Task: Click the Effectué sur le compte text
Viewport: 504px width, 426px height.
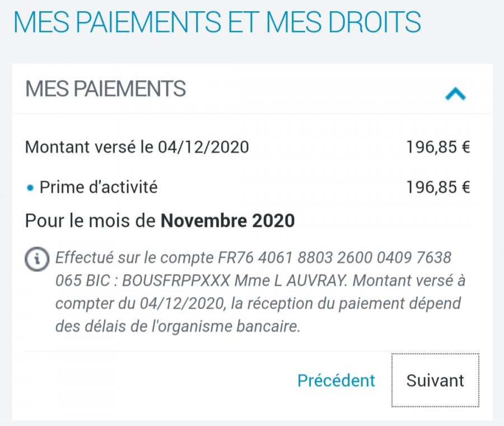Action: pyautogui.click(x=134, y=258)
